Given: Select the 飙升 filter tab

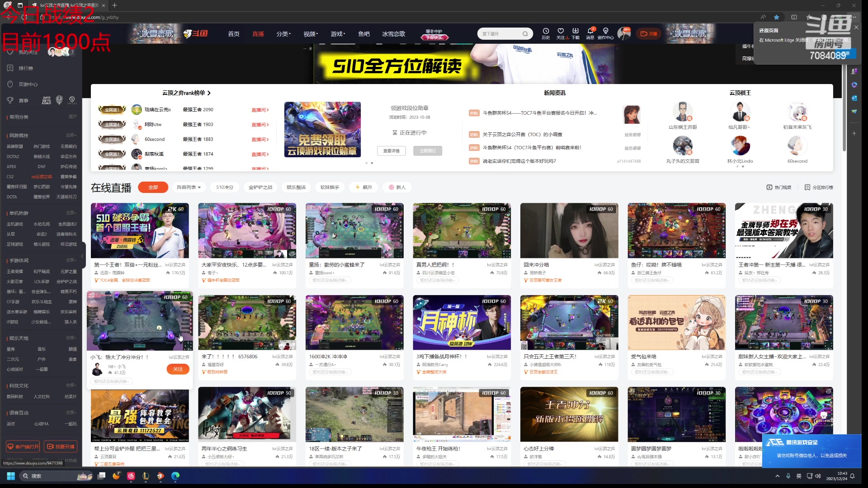Looking at the screenshot, I should (364, 188).
